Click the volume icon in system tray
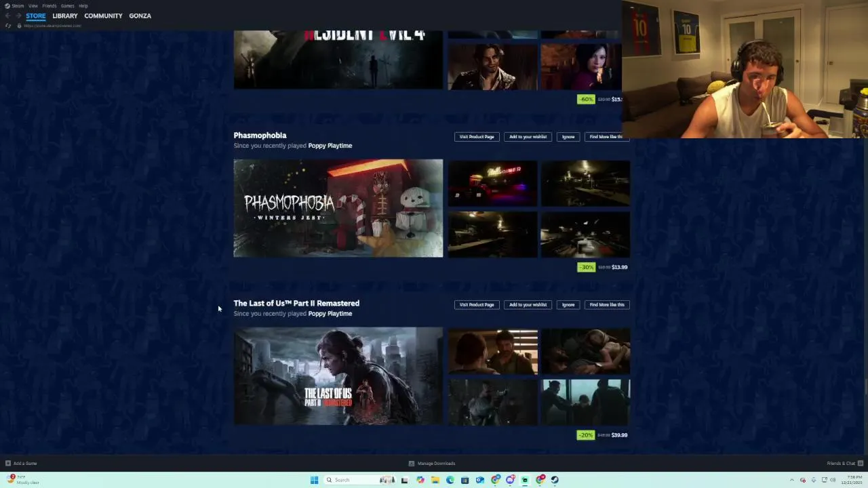 (x=833, y=480)
